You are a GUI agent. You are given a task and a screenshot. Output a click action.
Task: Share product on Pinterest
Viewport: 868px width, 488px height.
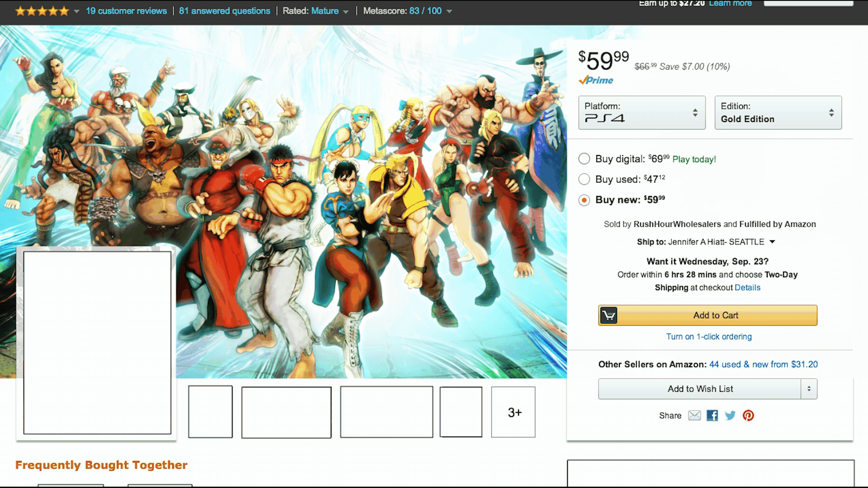point(748,415)
